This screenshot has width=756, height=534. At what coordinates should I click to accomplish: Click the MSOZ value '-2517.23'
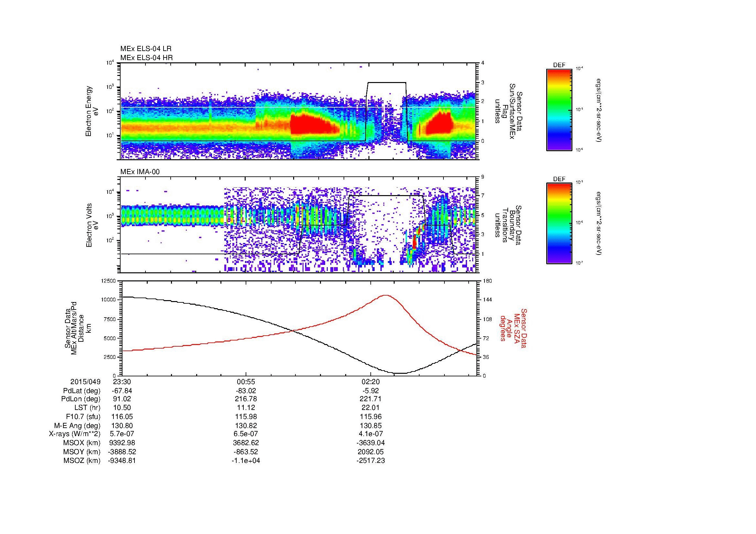pyautogui.click(x=370, y=461)
